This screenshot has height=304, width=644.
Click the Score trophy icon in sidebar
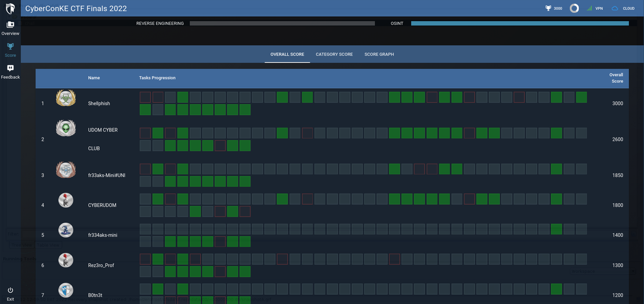tap(10, 47)
